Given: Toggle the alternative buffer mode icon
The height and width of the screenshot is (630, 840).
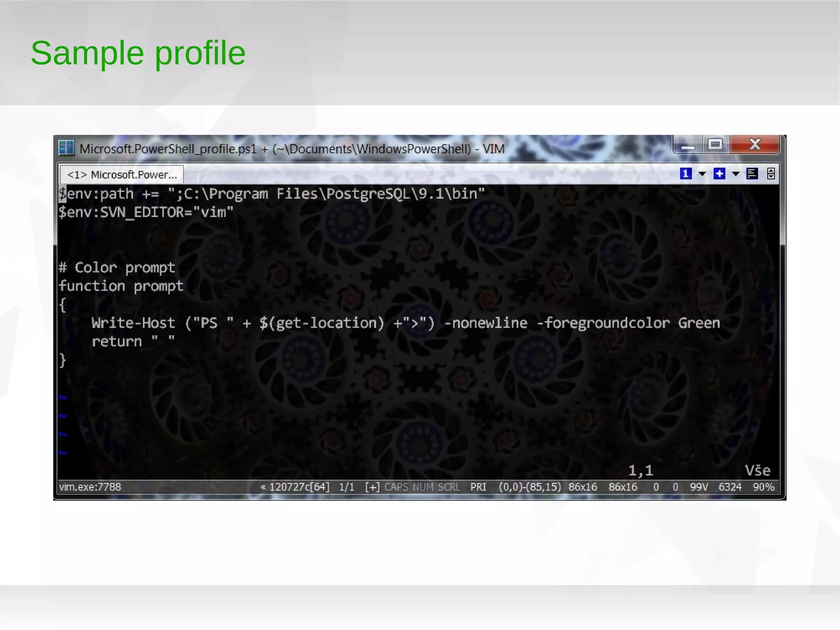Looking at the screenshot, I should [752, 174].
